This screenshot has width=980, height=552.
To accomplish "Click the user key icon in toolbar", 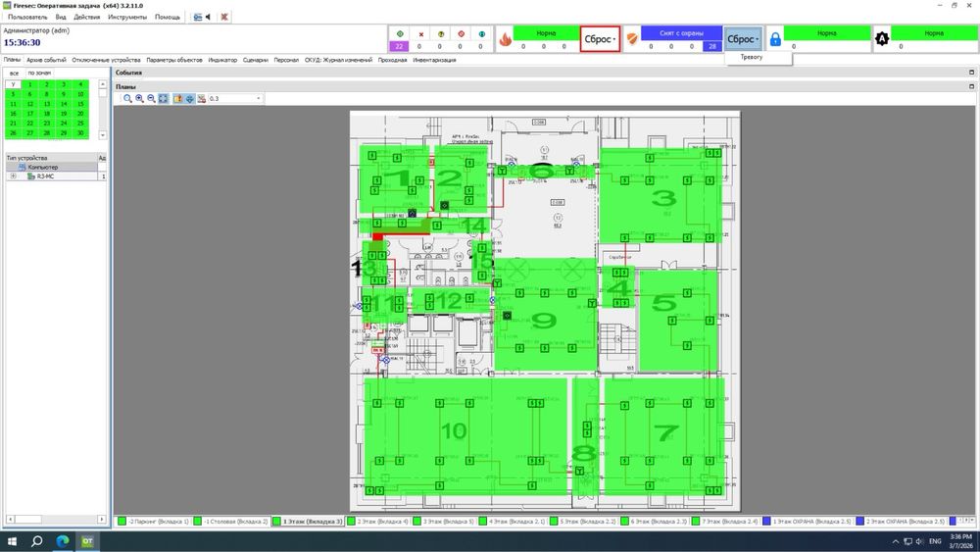I will click(x=198, y=17).
